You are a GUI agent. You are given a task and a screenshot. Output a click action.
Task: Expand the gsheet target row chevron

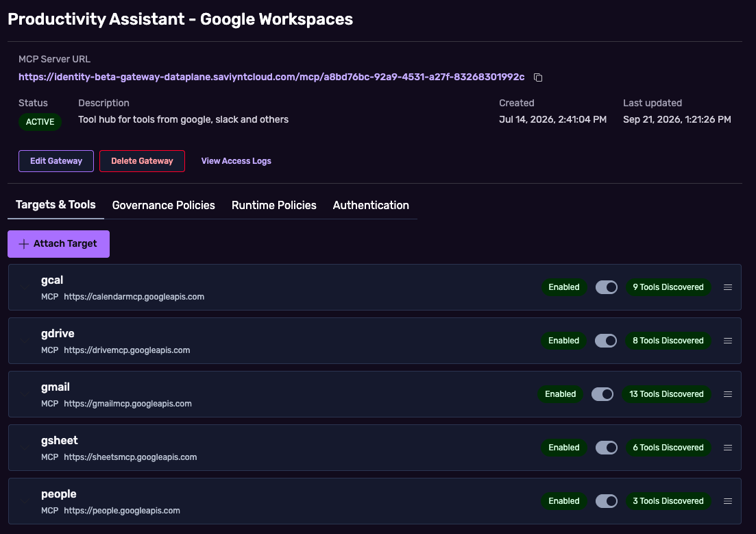(x=25, y=448)
